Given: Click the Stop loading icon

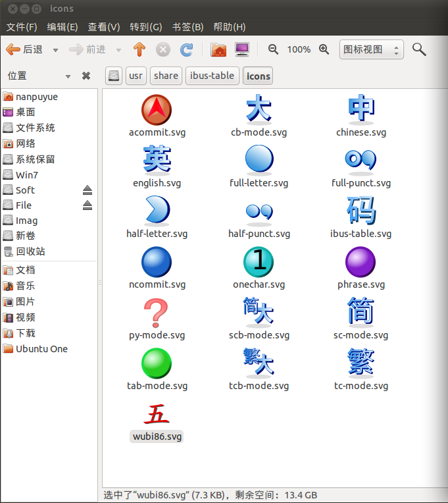Looking at the screenshot, I should [163, 50].
